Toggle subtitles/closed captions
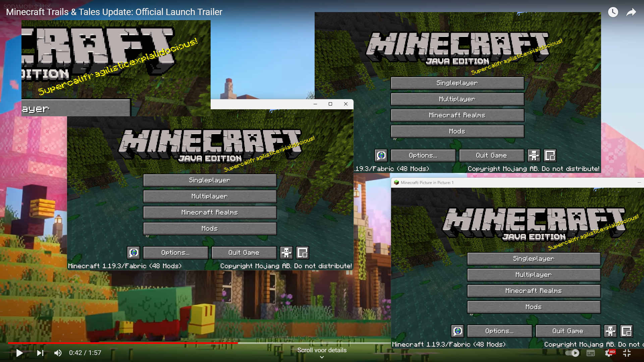Screen dimensions: 644x362 591,353
